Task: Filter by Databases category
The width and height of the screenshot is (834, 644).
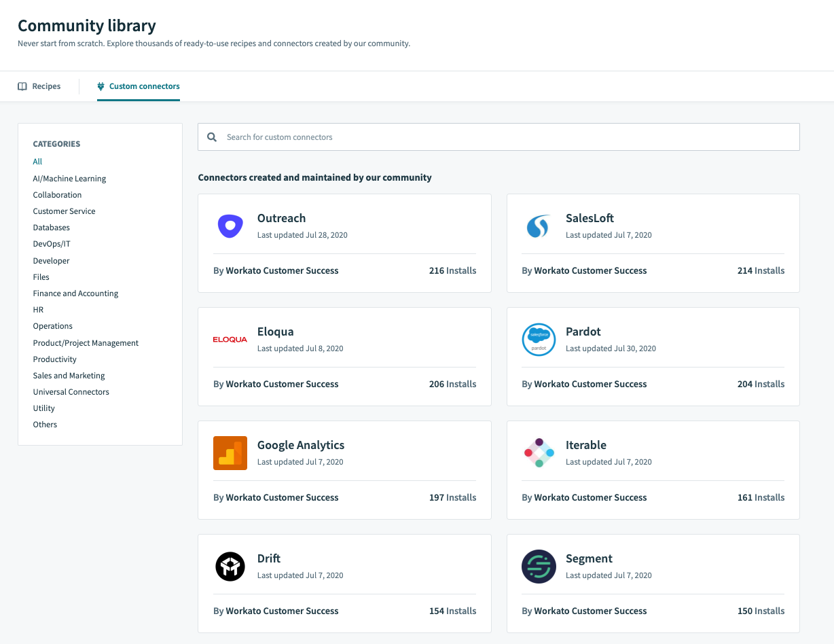Action: [52, 228]
